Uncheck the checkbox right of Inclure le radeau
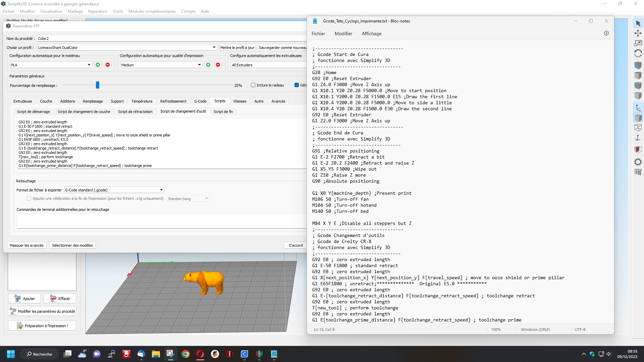 297,85
